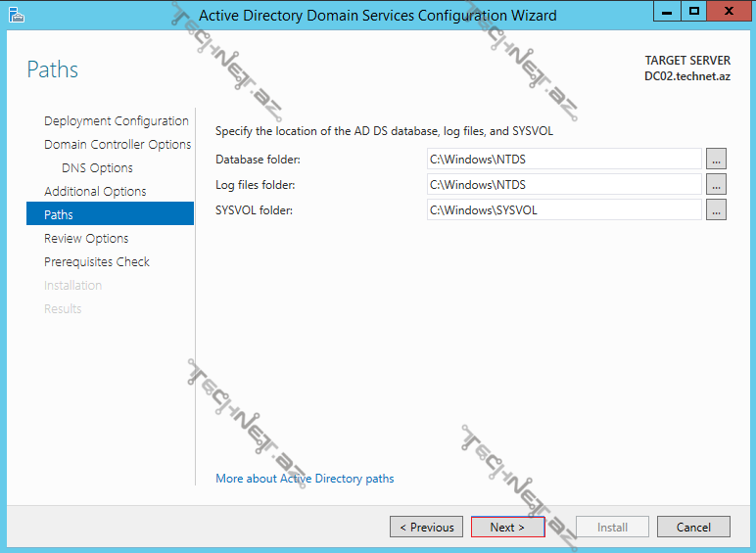Viewport: 756px width, 553px height.
Task: Click the wizard icon in the title bar
Action: coord(15,14)
